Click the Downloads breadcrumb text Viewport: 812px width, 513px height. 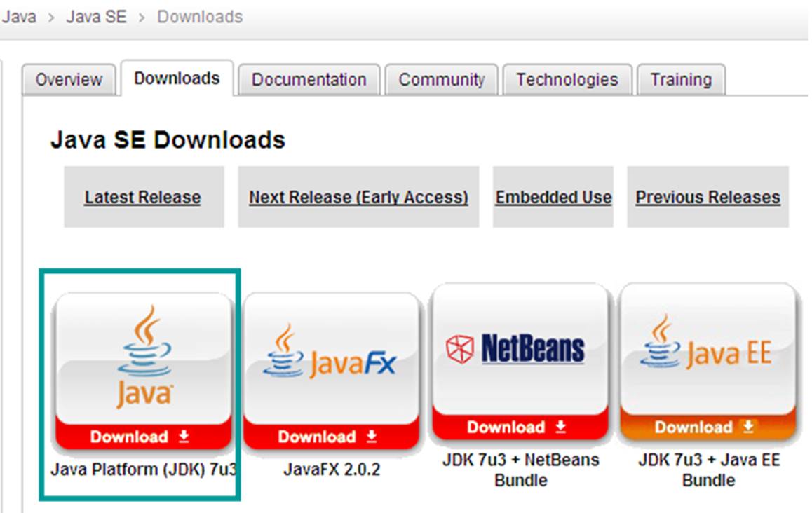(x=200, y=17)
